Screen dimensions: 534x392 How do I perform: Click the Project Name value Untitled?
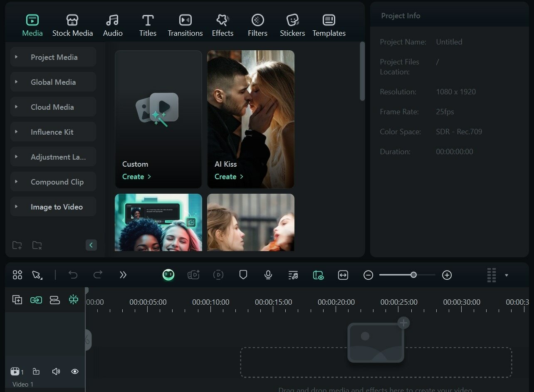tap(449, 42)
